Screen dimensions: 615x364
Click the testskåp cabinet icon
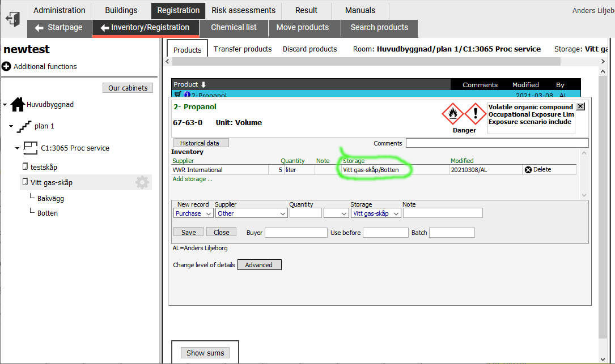25,166
